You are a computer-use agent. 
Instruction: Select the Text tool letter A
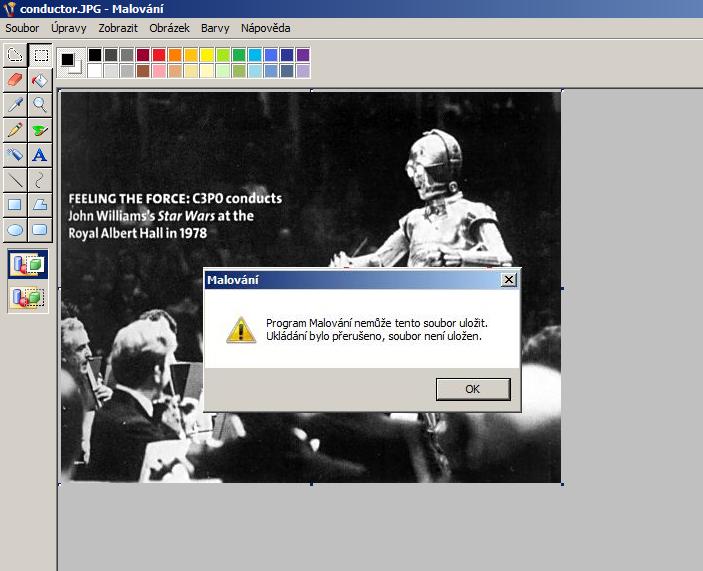click(x=40, y=155)
